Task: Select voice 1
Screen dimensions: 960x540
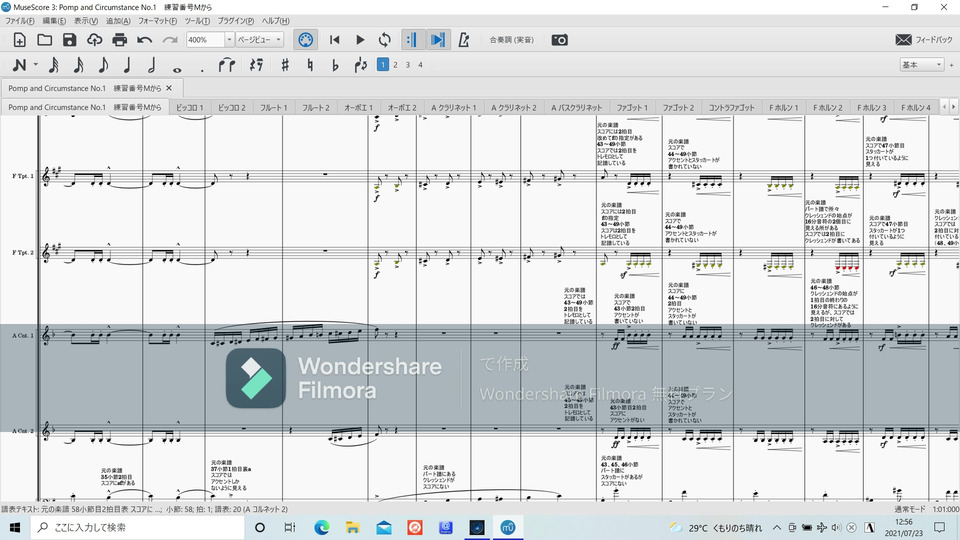Action: [383, 65]
